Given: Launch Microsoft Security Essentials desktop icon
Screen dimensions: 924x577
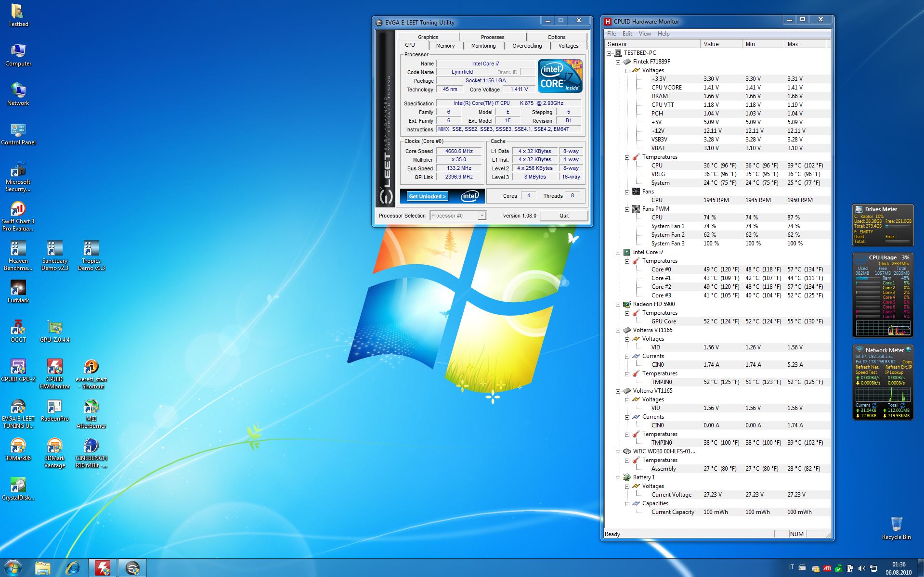Looking at the screenshot, I should tap(18, 177).
